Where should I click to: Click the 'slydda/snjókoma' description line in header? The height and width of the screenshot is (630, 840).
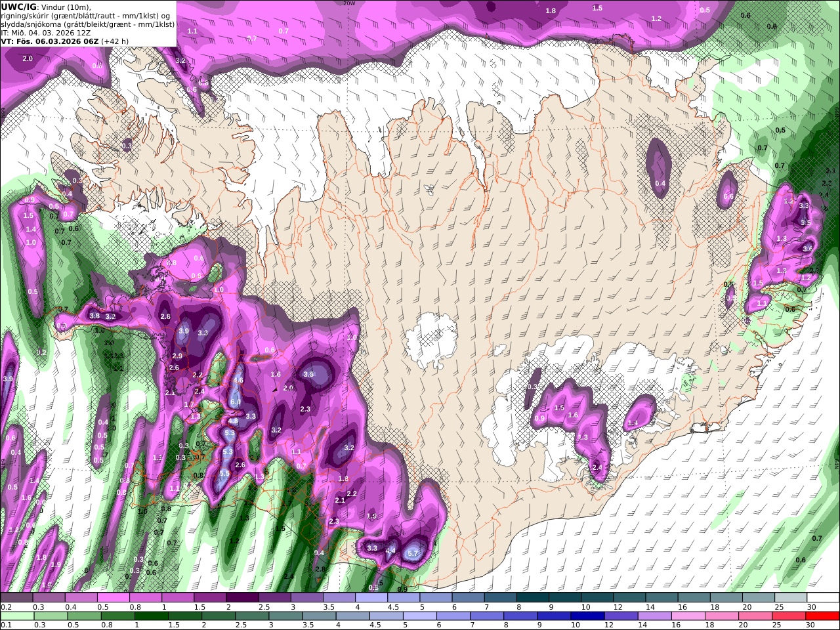tap(87, 24)
